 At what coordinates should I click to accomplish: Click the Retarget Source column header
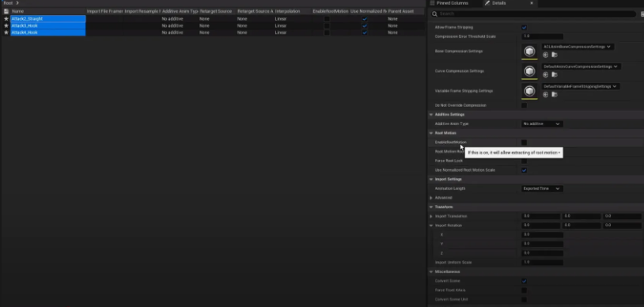click(217, 12)
